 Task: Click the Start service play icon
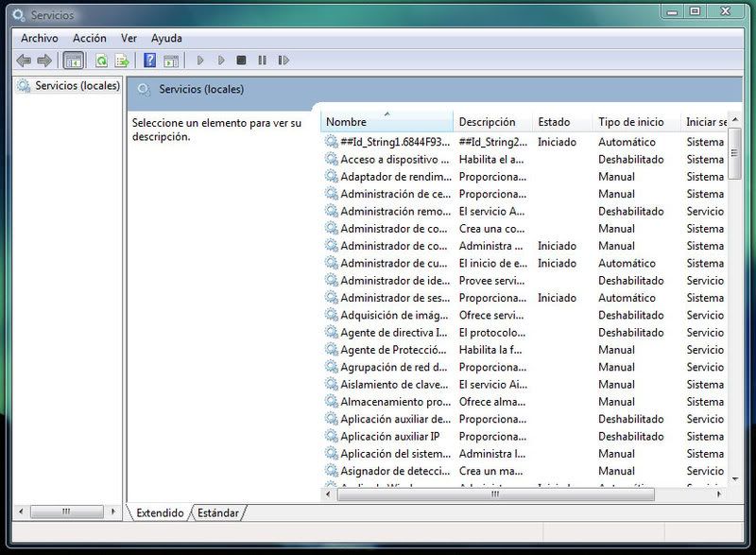pos(200,61)
